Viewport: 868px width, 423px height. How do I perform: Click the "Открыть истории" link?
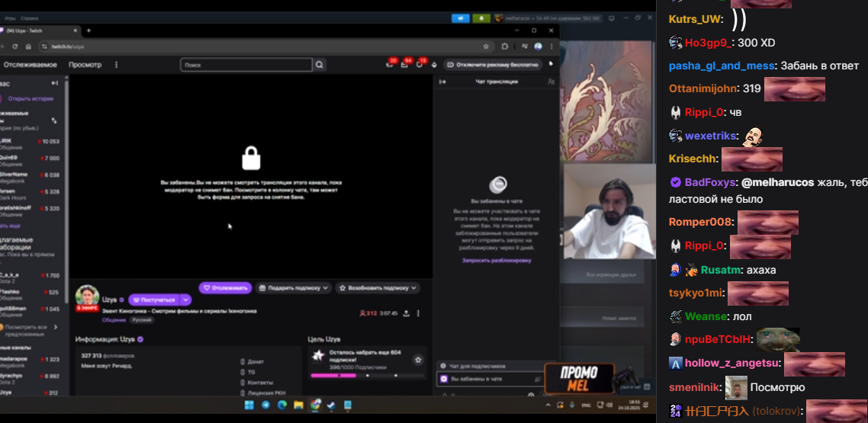31,98
